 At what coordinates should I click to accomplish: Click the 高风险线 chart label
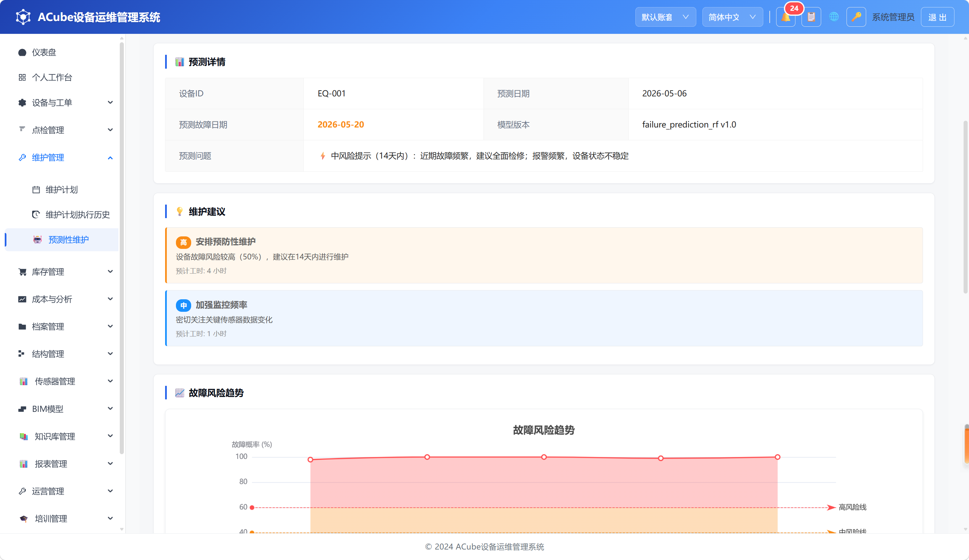[853, 507]
